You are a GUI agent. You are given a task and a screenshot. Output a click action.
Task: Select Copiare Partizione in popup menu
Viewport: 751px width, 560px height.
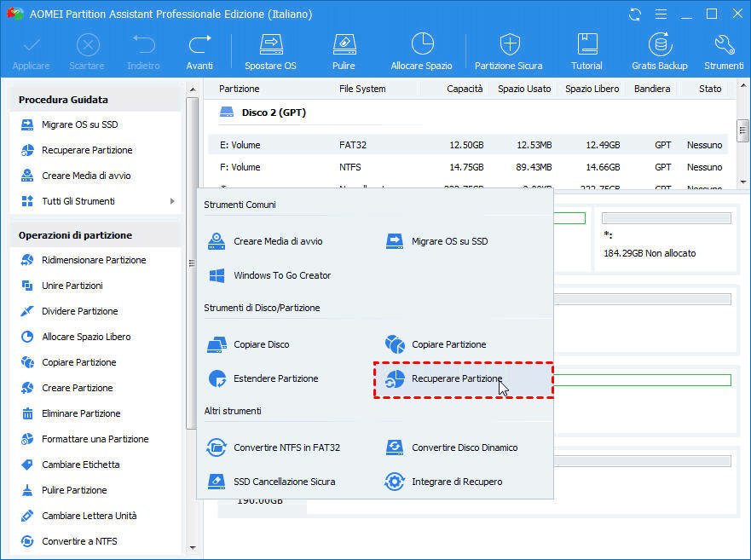point(436,344)
